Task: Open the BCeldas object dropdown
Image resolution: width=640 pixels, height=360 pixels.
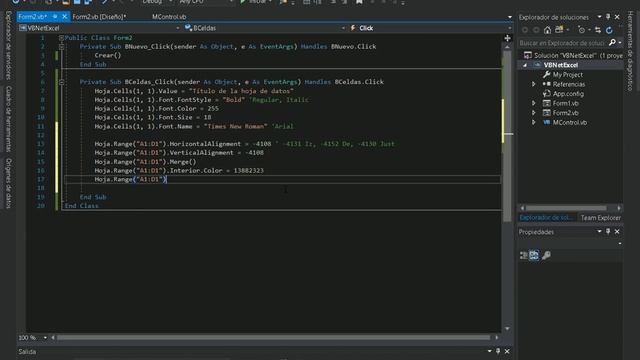Action: [x=343, y=28]
